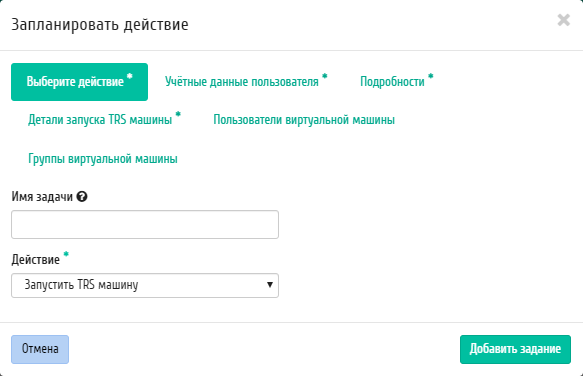The image size is (583, 376).
Task: Click the asterisk next to Действие label
Action: (x=66, y=254)
